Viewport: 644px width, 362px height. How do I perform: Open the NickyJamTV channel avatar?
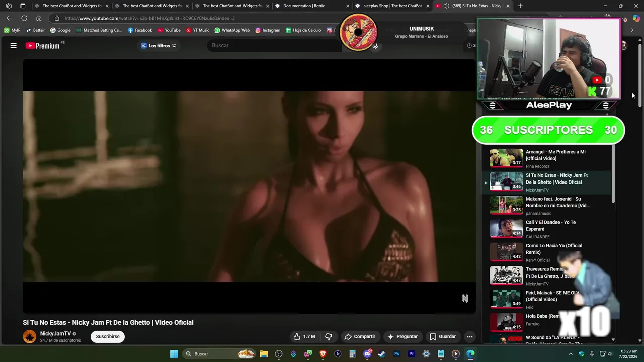click(x=30, y=336)
